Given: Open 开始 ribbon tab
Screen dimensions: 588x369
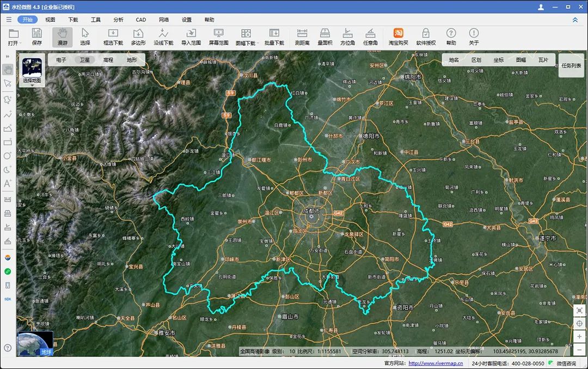Looking at the screenshot, I should 27,20.
